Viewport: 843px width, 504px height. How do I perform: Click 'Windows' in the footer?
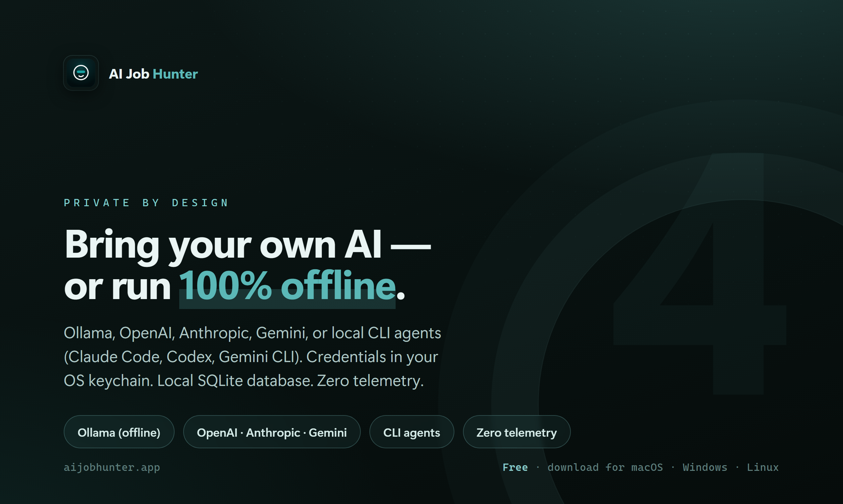(705, 467)
